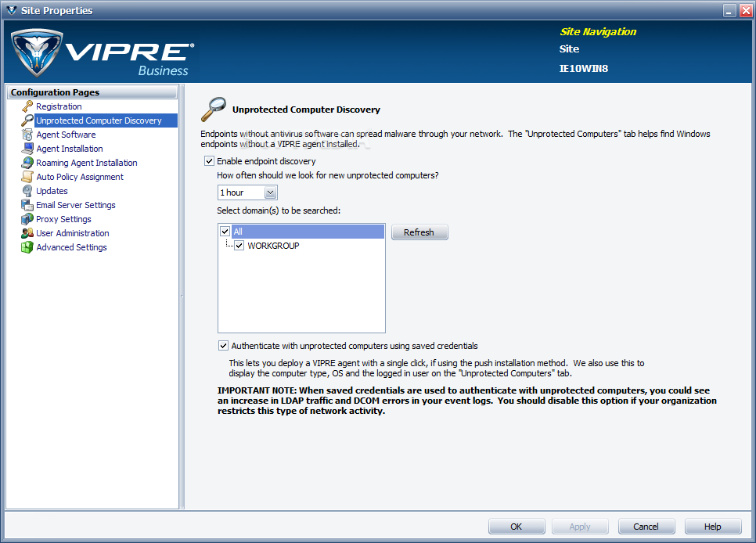Select the All row in domain list
The height and width of the screenshot is (543, 756).
point(308,232)
